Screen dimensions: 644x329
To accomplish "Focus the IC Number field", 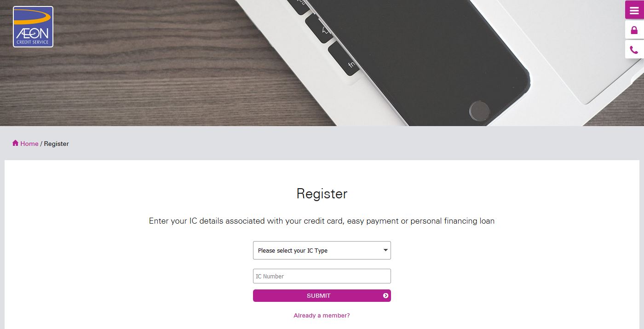I will pyautogui.click(x=322, y=276).
